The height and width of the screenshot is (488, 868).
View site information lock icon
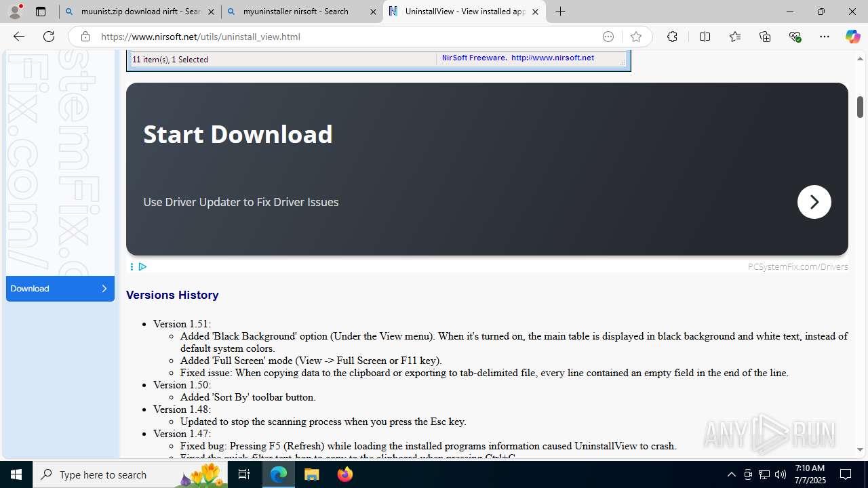pyautogui.click(x=85, y=37)
